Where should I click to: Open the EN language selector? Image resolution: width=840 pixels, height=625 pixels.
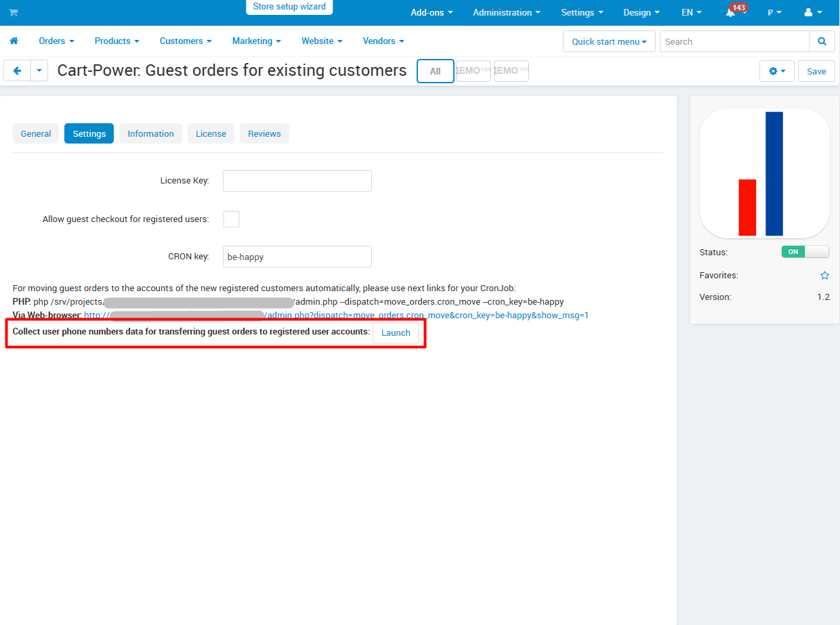point(691,12)
